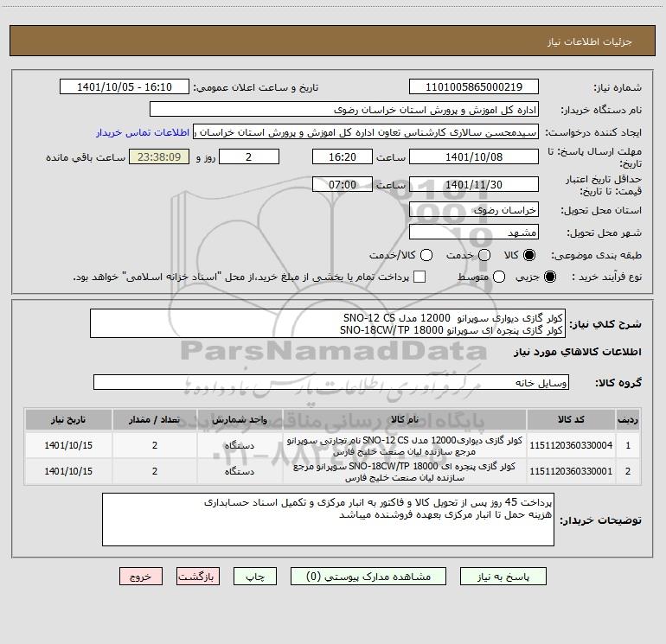Click the 23:38:09 remaining time field
The image size is (666, 644).
(x=159, y=156)
